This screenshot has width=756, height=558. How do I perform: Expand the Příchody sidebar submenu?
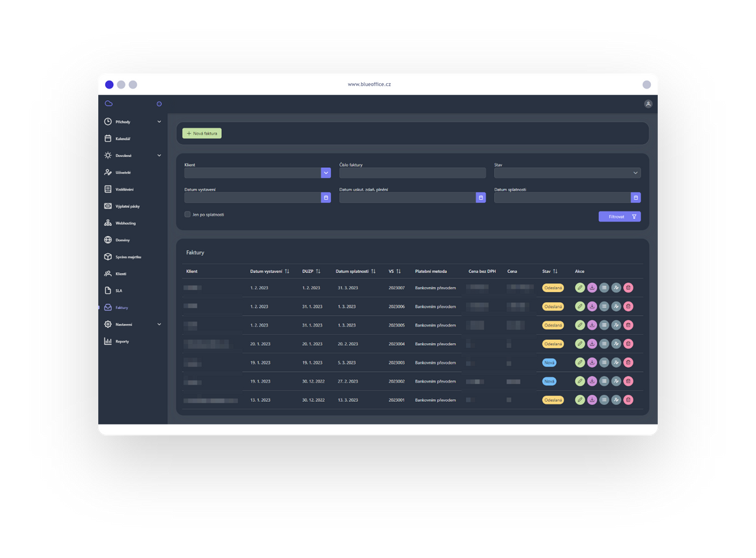[159, 122]
